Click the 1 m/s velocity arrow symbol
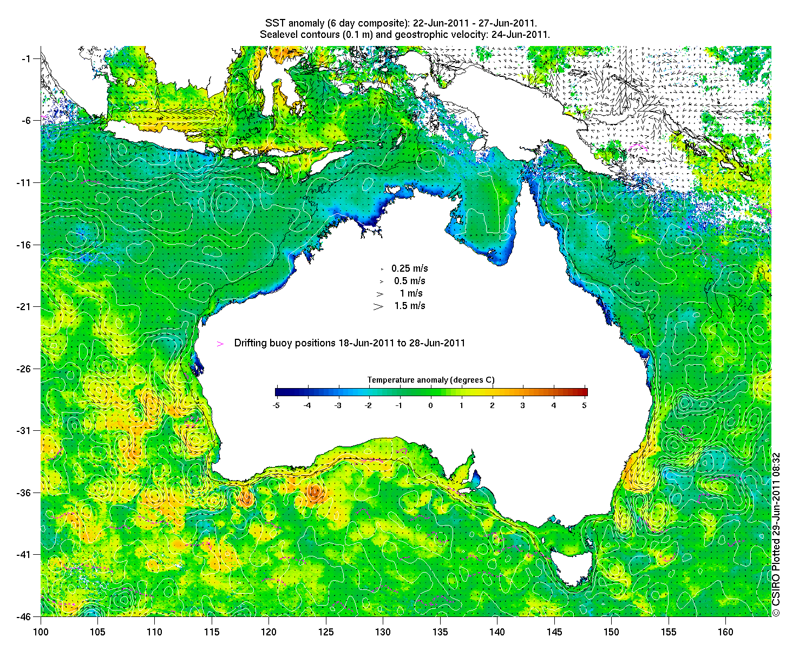This screenshot has height=663, width=812. click(x=380, y=294)
